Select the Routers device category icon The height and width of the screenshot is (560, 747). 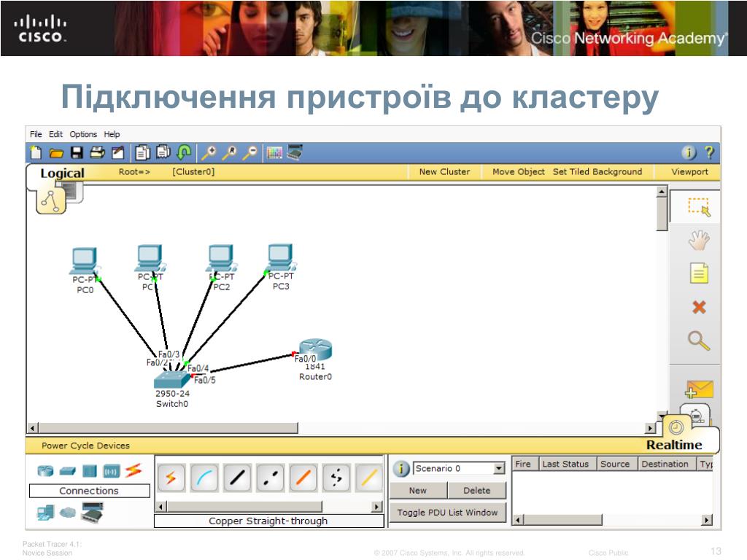(x=45, y=471)
